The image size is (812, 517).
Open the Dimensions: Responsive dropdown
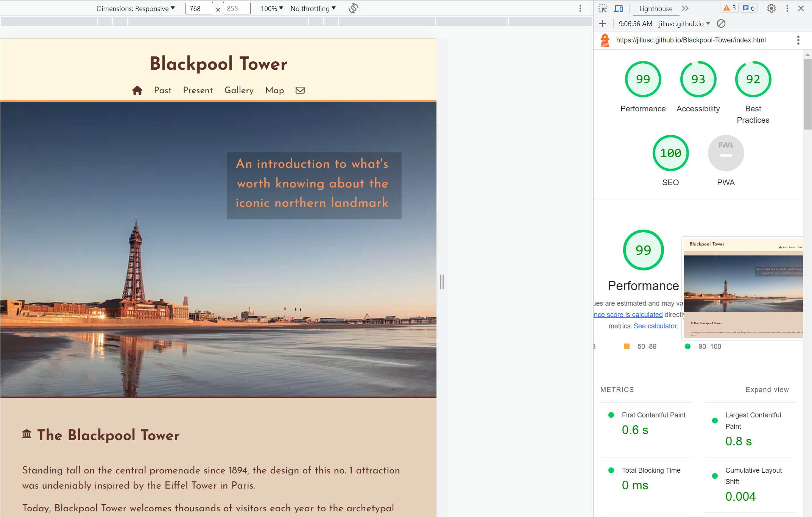tap(136, 8)
